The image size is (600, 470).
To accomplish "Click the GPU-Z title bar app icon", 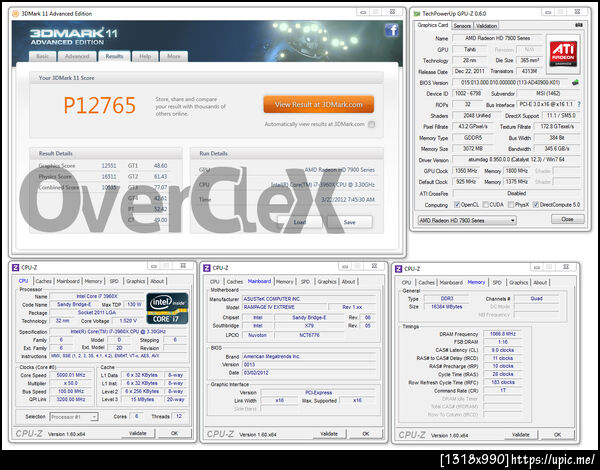I will click(x=417, y=13).
